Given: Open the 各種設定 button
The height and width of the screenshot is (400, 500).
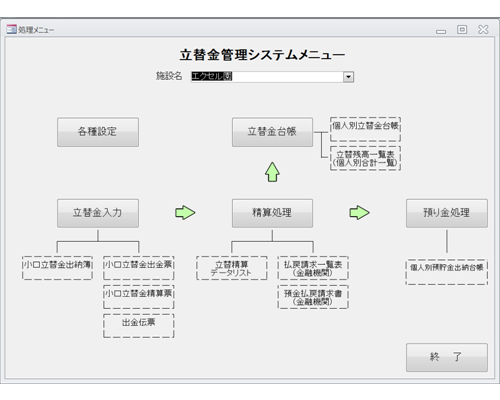Looking at the screenshot, I should [98, 132].
